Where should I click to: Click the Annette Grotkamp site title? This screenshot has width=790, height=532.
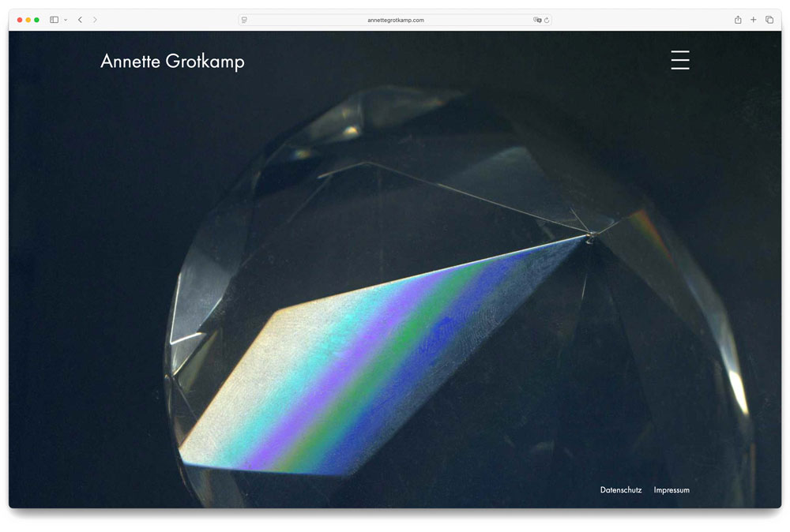[172, 62]
